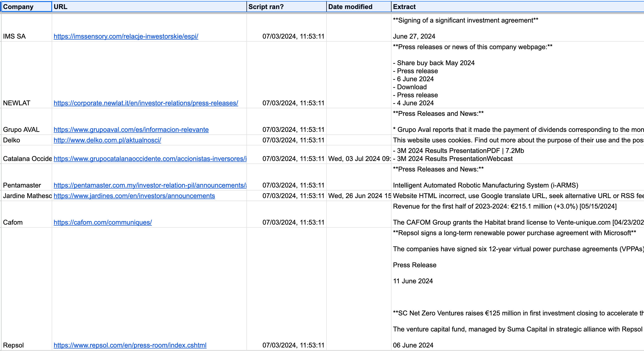
Task: Open the imssensory.com espi link
Action: point(126,36)
